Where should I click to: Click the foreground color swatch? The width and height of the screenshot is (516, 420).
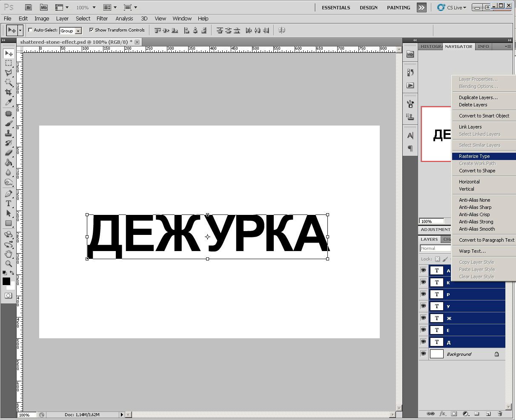tap(6, 281)
